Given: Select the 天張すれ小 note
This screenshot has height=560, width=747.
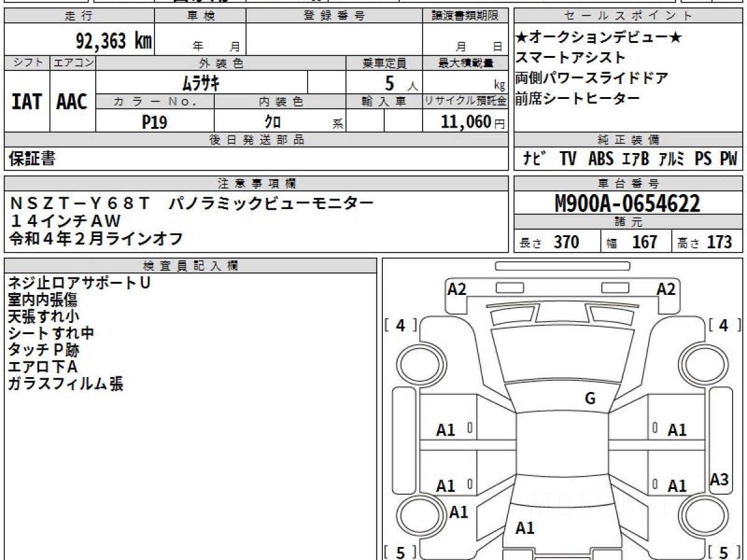Looking at the screenshot, I should pyautogui.click(x=44, y=316).
